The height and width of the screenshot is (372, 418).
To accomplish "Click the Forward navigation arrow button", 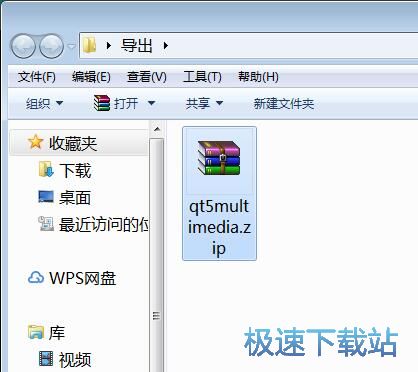I will [51, 46].
